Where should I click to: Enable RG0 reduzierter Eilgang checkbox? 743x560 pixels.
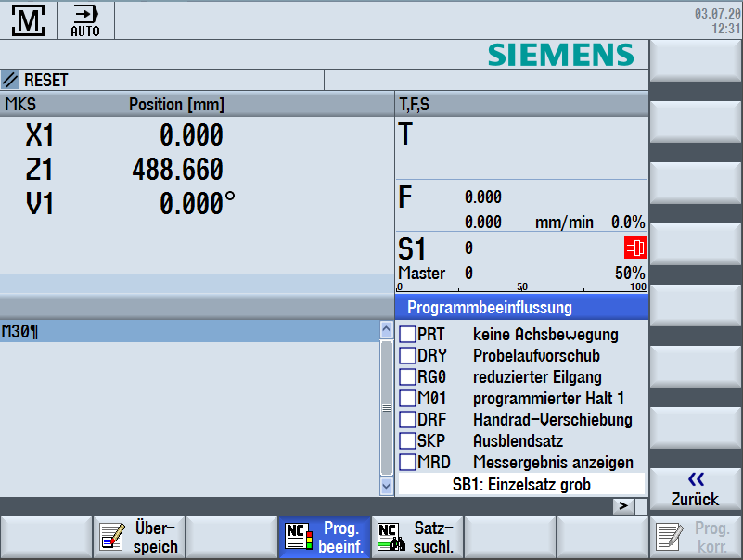[407, 376]
